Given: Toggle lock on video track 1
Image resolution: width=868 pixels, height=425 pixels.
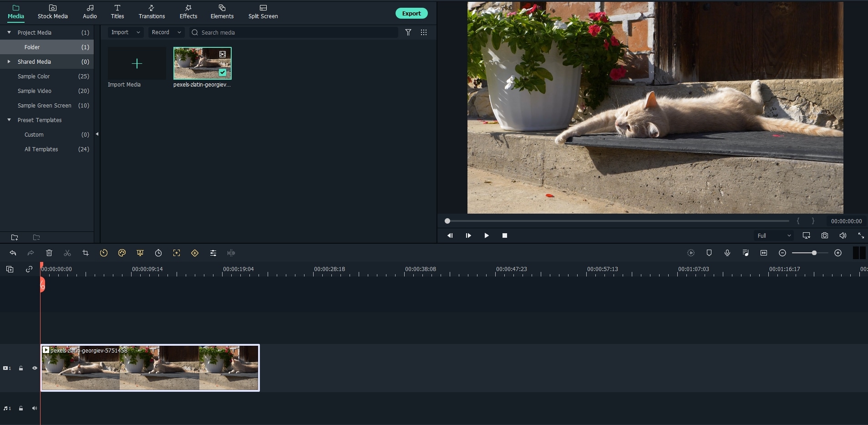Looking at the screenshot, I should 21,368.
